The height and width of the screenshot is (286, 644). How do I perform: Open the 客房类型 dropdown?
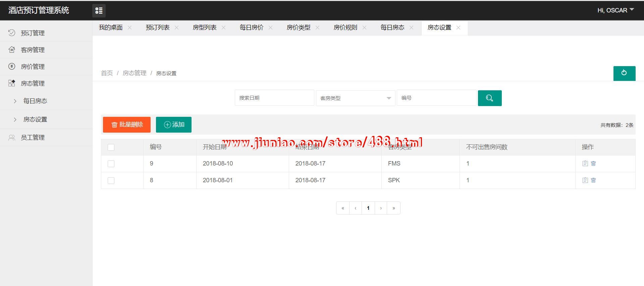(x=355, y=98)
